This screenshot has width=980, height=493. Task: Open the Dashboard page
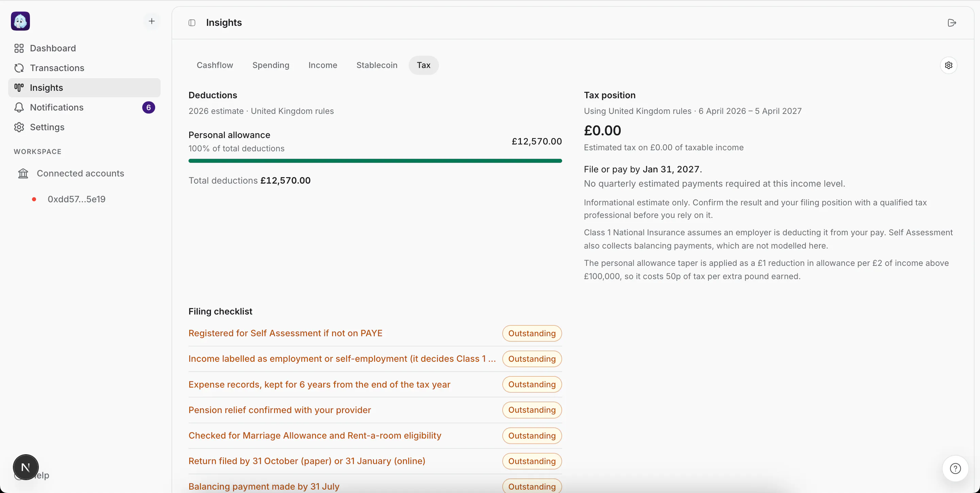pyautogui.click(x=84, y=48)
